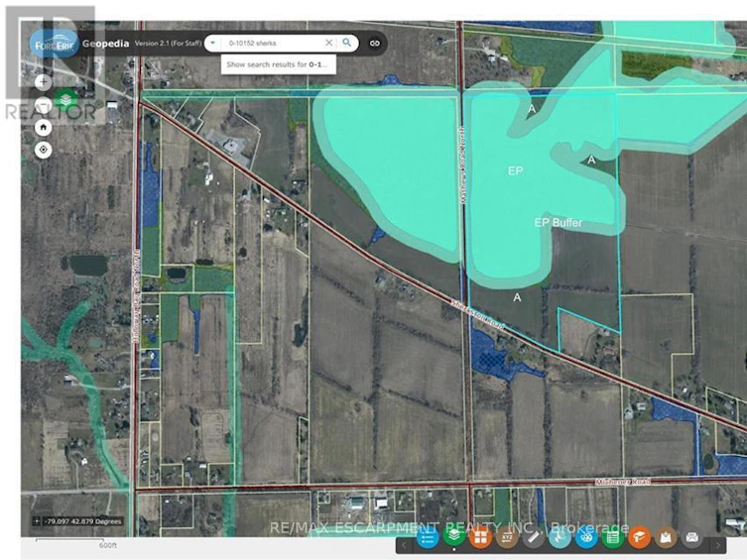The height and width of the screenshot is (560, 747).
Task: Zoom out with the minus button
Action: 43,105
